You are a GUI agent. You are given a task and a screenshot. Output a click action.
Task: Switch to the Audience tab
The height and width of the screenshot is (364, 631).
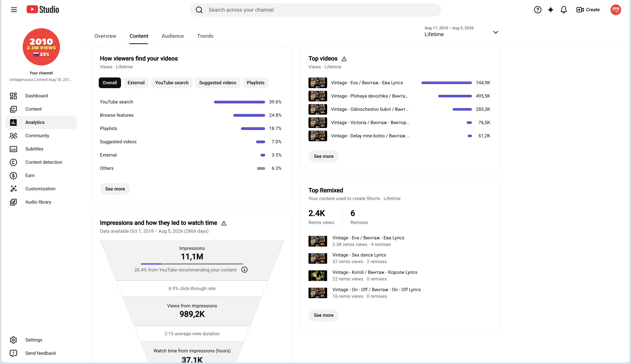click(173, 36)
